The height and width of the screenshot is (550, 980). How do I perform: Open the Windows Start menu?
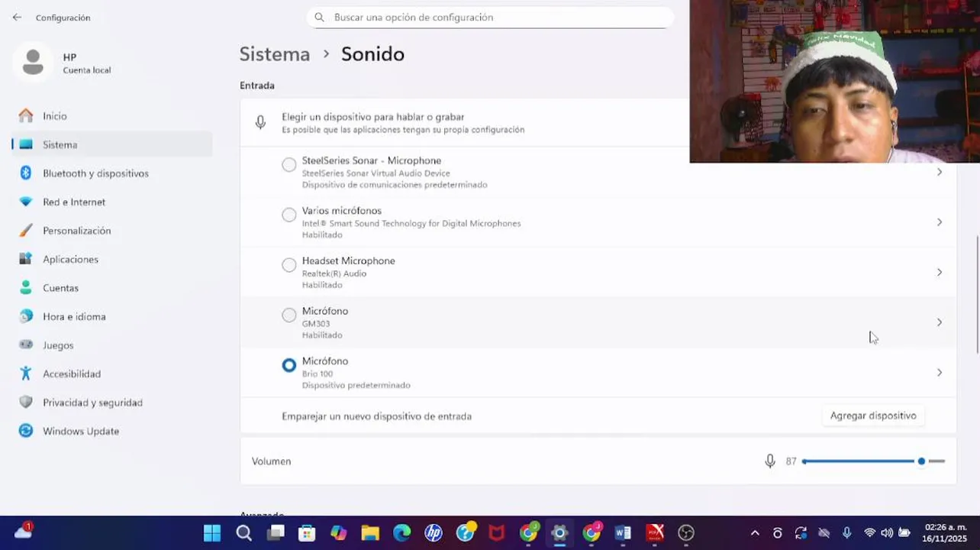pyautogui.click(x=212, y=533)
